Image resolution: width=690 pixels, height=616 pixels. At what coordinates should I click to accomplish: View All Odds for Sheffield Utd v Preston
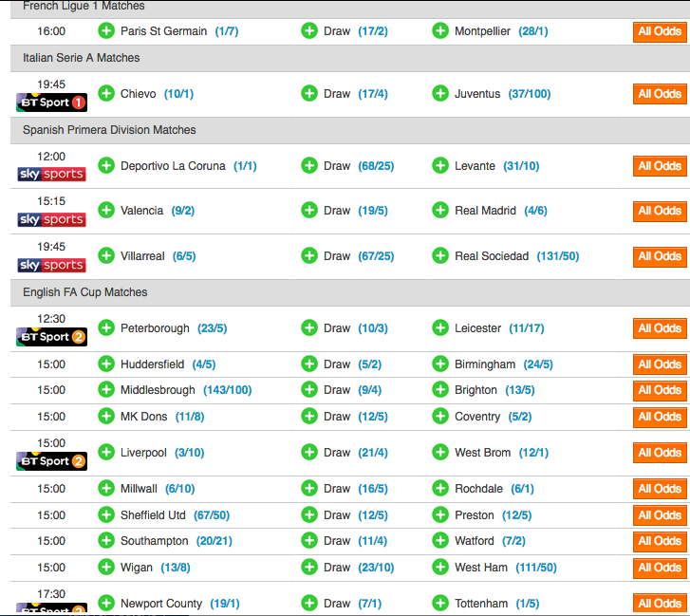click(x=660, y=515)
